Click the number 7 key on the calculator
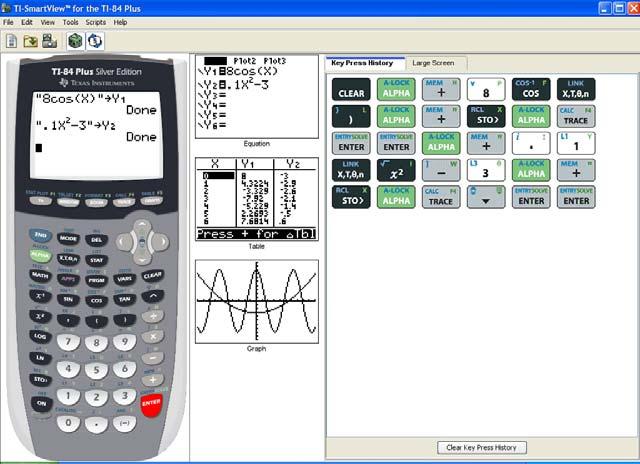 (x=68, y=342)
